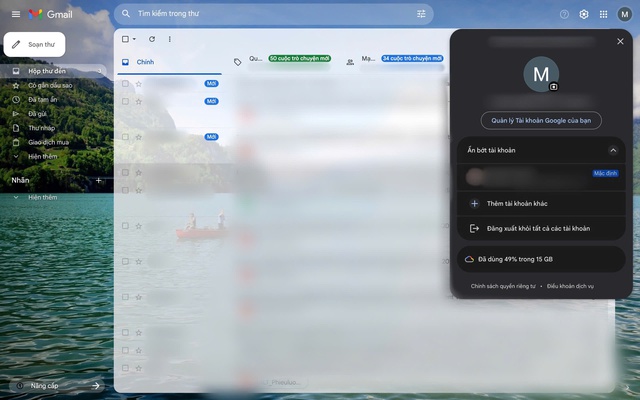
Task: Click the 50 cuộc trò chuyện mới badge
Action: click(300, 58)
